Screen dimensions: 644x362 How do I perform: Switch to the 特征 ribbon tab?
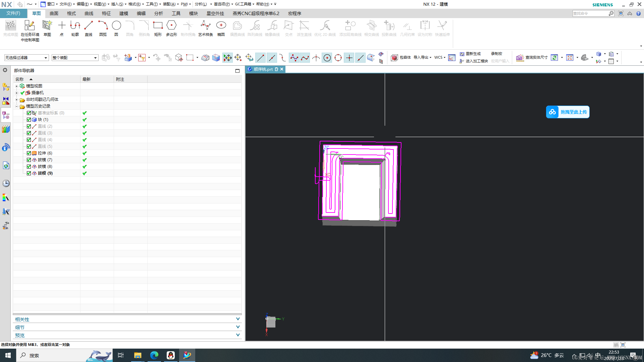106,13
